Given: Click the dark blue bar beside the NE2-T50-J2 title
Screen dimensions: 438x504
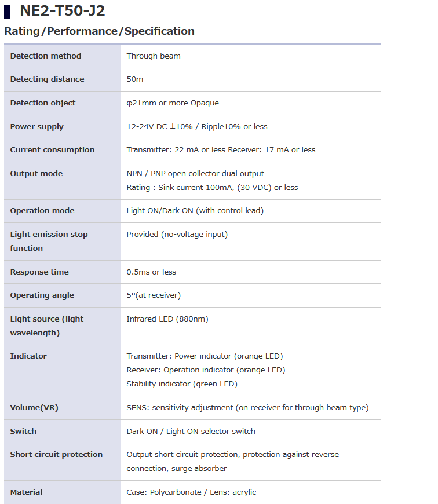Looking at the screenshot, I should click(7, 11).
